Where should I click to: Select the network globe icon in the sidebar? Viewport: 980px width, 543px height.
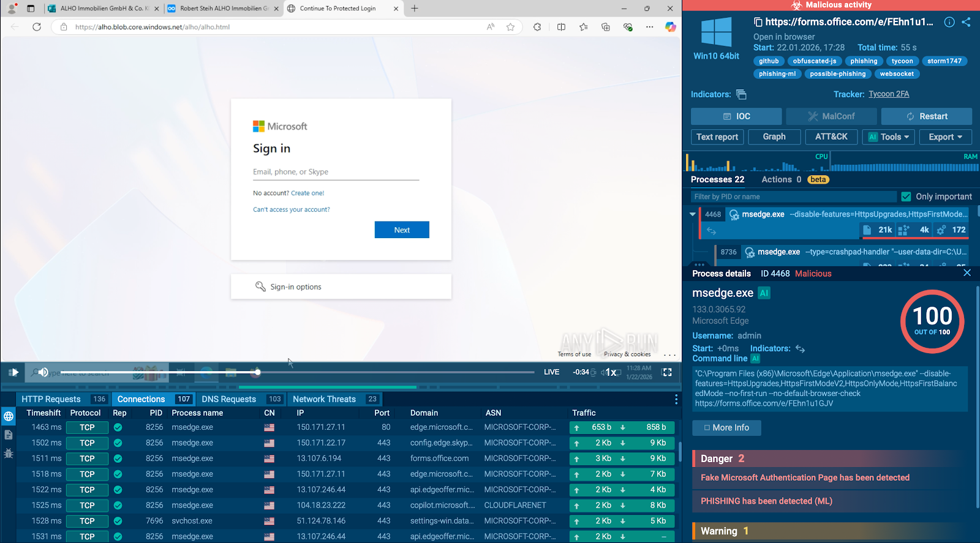tap(9, 416)
